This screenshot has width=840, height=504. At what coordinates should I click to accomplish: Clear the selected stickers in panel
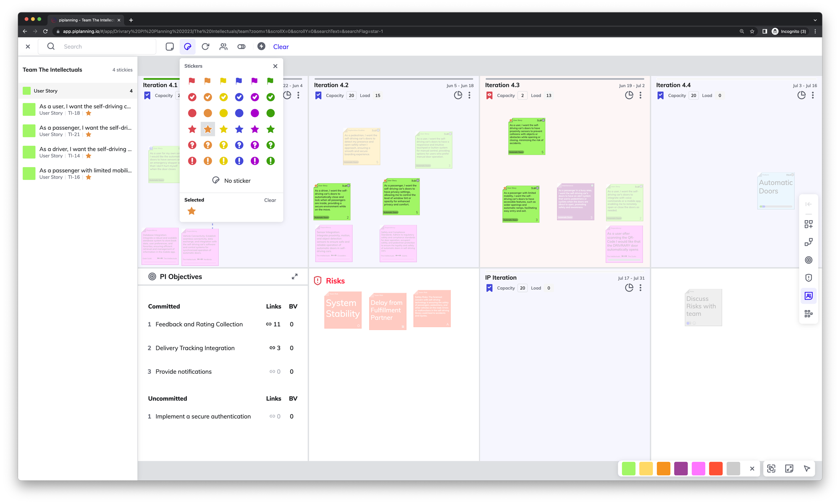[x=270, y=200]
